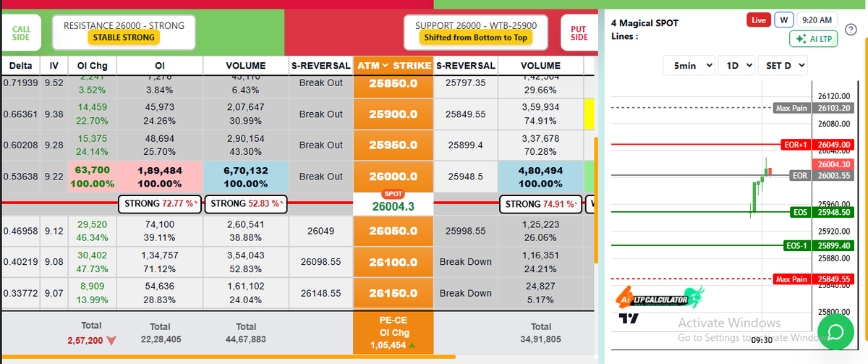Click the STRONG 52.83% volume label
The image size is (868, 364).
click(x=246, y=204)
